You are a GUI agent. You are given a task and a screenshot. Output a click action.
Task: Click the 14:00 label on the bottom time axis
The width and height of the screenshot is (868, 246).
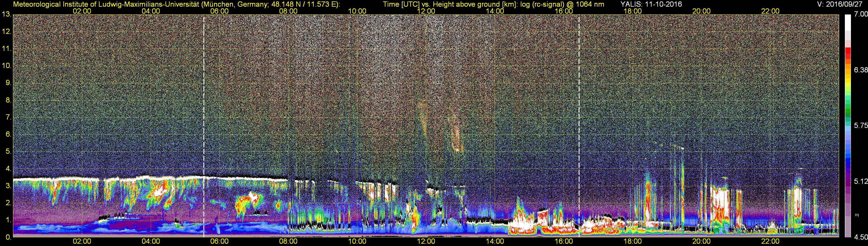pos(495,242)
